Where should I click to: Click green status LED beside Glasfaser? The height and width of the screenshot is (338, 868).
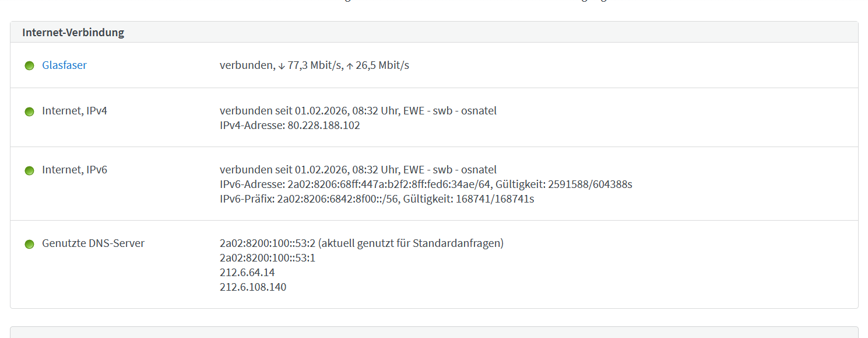(30, 66)
